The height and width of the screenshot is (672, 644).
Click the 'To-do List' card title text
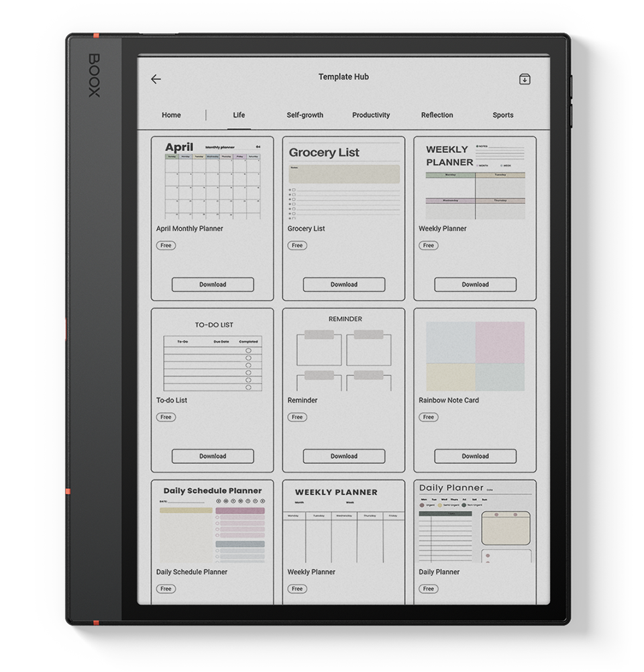tap(172, 400)
